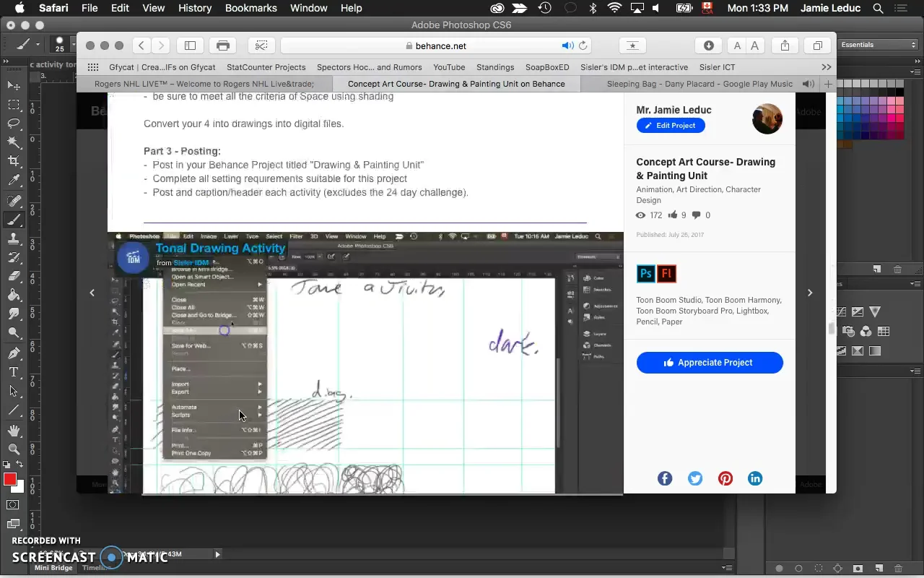The width and height of the screenshot is (924, 578).
Task: Select the Paint Bucket tool
Action: pyautogui.click(x=14, y=295)
